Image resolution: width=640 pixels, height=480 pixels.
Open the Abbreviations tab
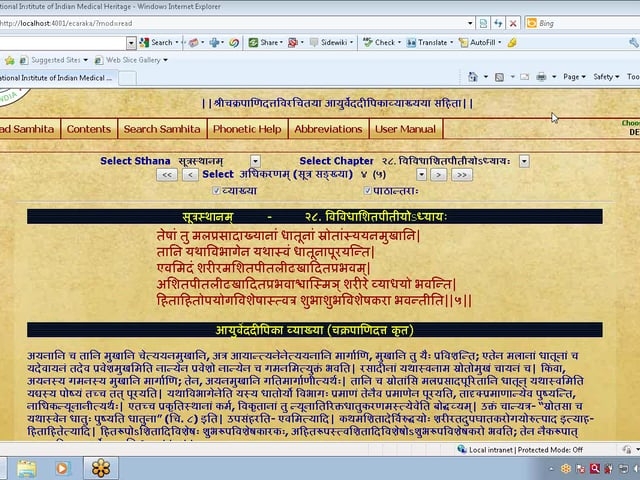tap(328, 129)
